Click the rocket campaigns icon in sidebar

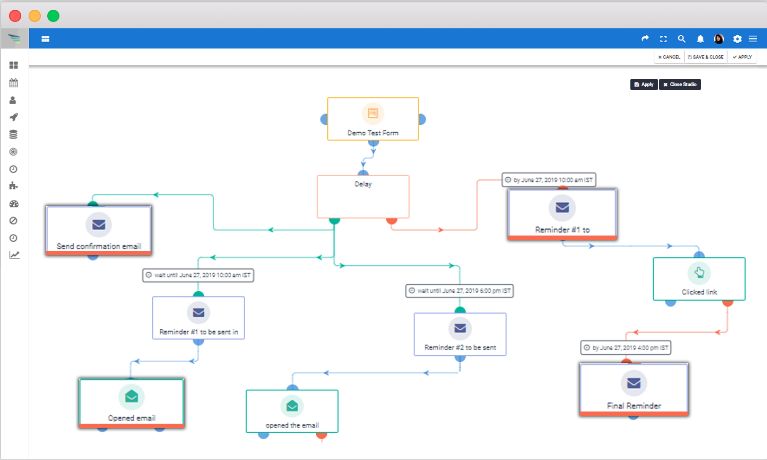14,117
